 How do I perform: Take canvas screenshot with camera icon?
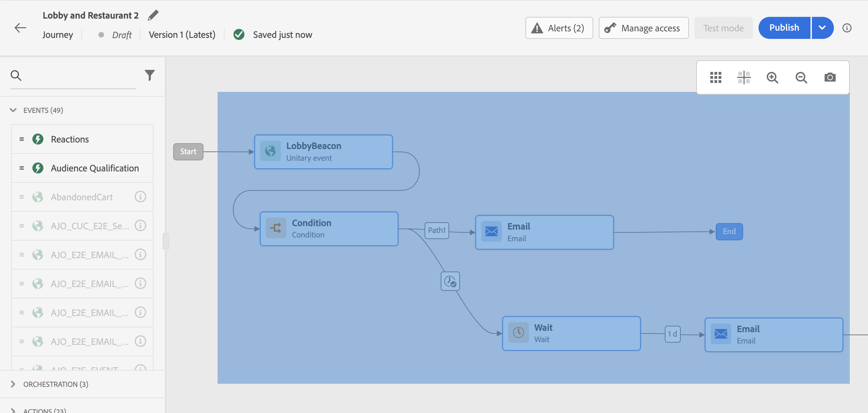coord(830,77)
